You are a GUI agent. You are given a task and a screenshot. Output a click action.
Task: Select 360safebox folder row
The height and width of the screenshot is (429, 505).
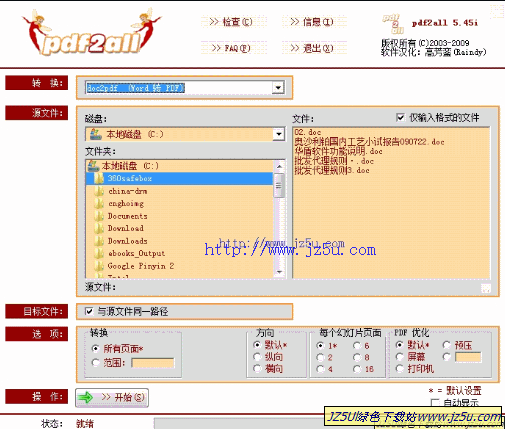(x=180, y=178)
